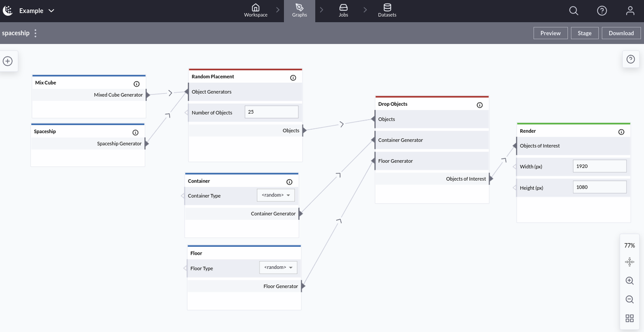Show info for the Render node
This screenshot has width=644, height=332.
click(621, 132)
